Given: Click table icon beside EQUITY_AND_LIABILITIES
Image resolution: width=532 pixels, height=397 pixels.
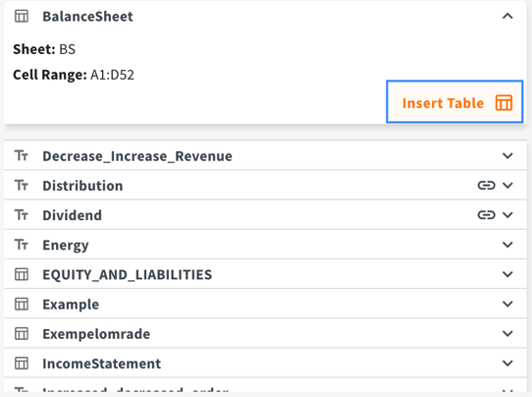Looking at the screenshot, I should pos(22,274).
